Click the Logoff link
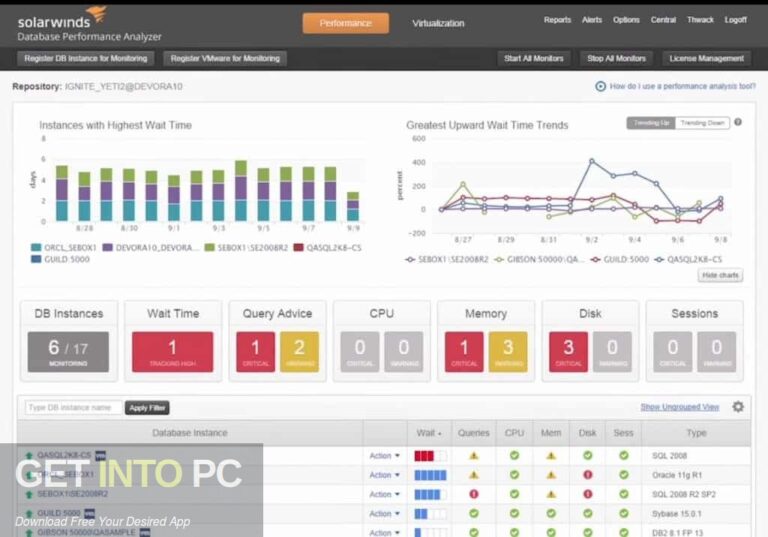Screen dimensions: 768x537 [x=736, y=20]
